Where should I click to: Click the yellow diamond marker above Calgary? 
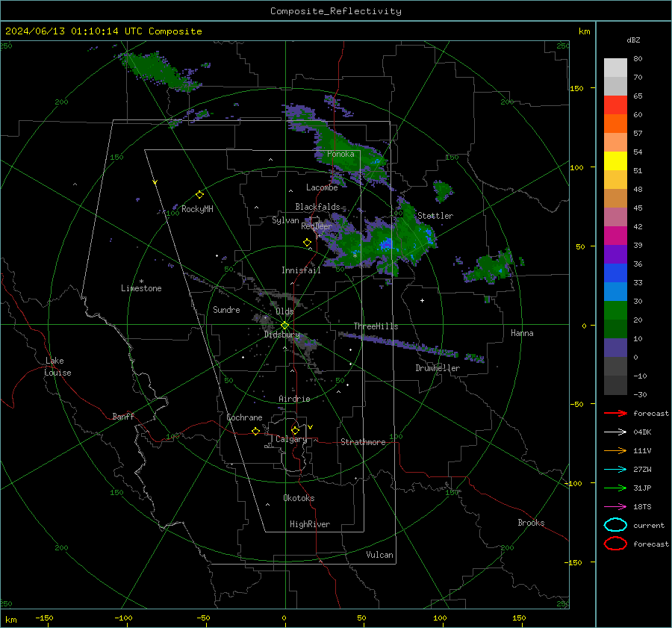[x=295, y=430]
